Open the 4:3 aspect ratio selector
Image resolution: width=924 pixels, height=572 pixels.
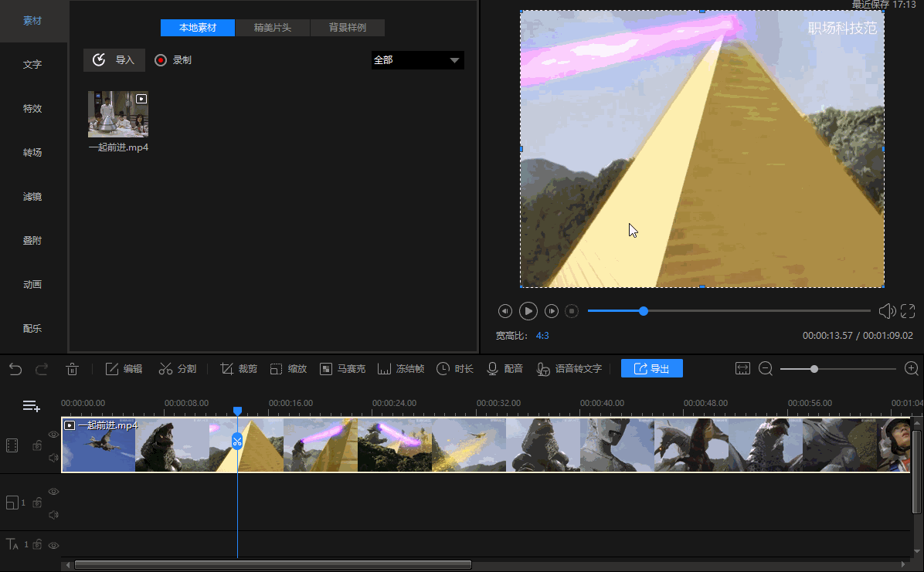pos(542,336)
